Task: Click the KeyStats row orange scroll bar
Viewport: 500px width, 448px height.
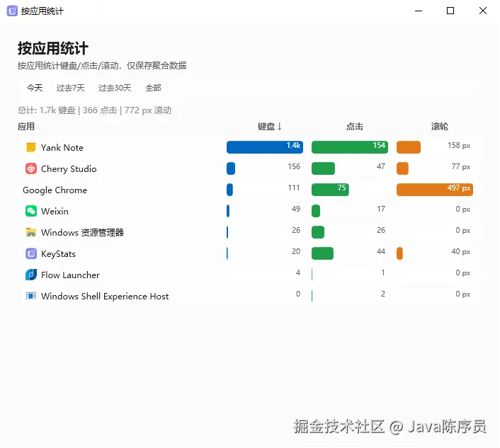Action: (x=399, y=253)
